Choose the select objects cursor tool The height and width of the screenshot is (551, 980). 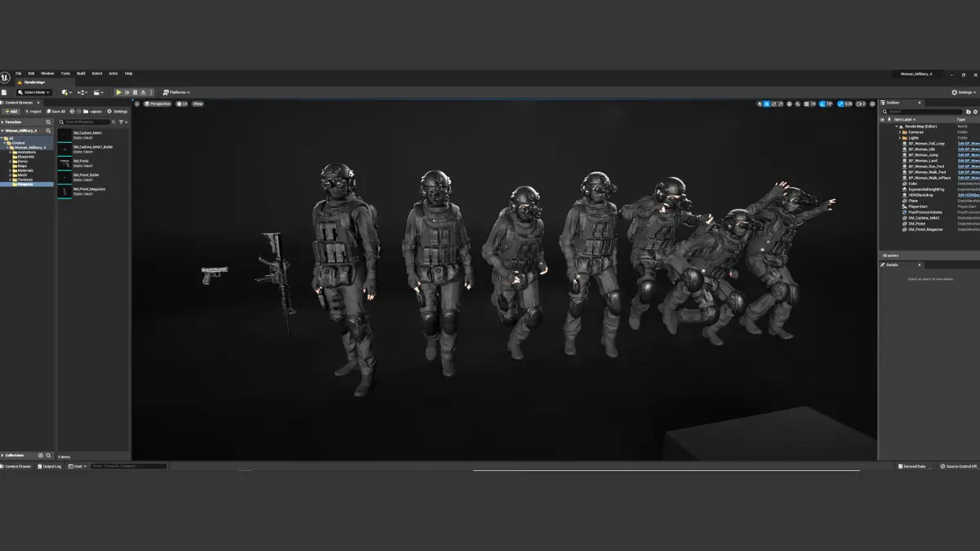[x=759, y=104]
